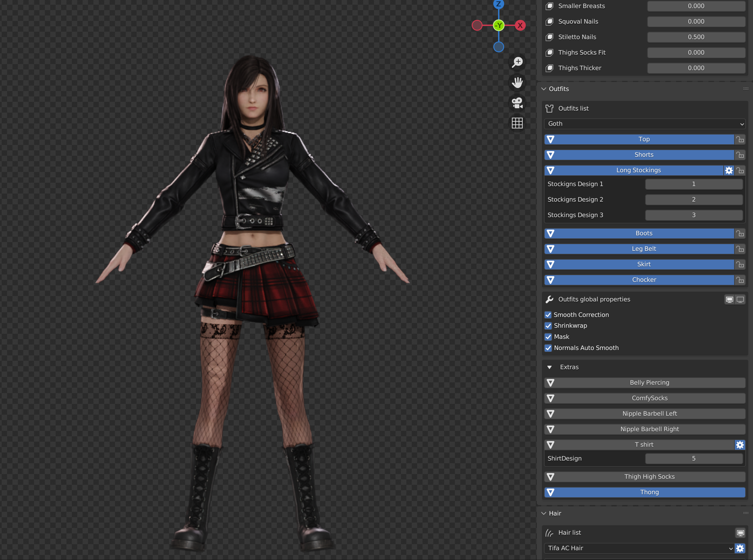Enable the T shirt extra
The height and width of the screenshot is (560, 753).
coord(639,445)
